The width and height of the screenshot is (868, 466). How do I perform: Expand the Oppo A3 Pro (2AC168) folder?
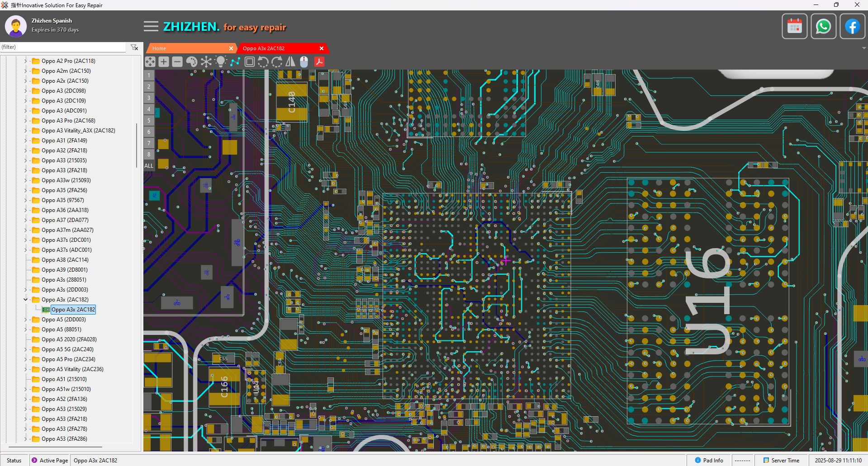(x=25, y=120)
